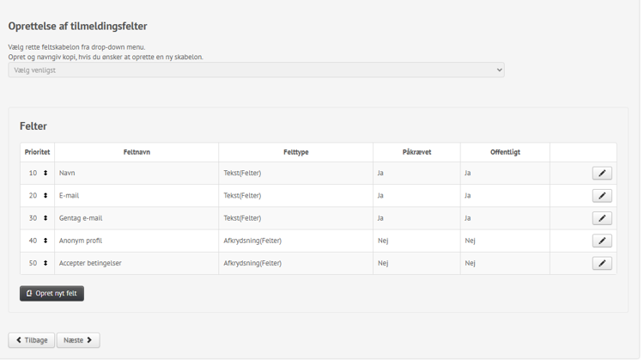
Task: Edit the E-mail field via pencil icon
Action: [602, 196]
